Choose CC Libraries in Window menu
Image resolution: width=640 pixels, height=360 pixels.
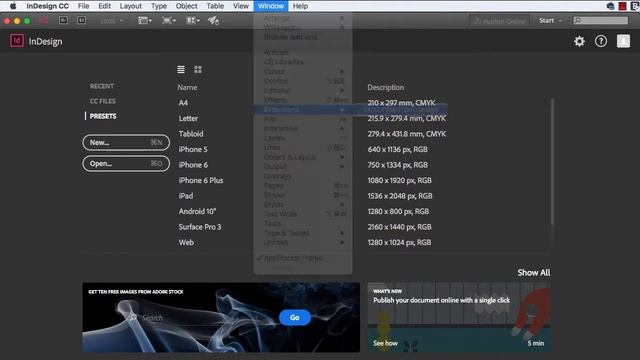coord(302,62)
